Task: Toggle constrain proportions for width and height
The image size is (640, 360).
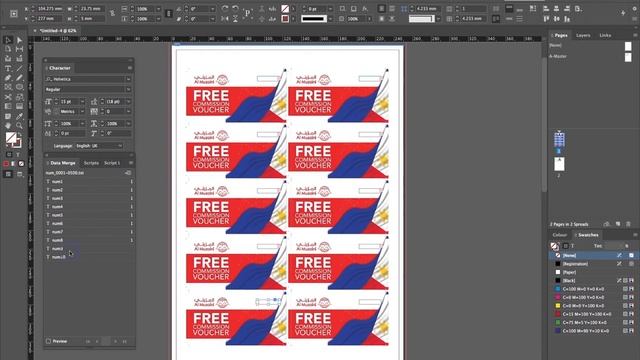Action: coord(112,13)
